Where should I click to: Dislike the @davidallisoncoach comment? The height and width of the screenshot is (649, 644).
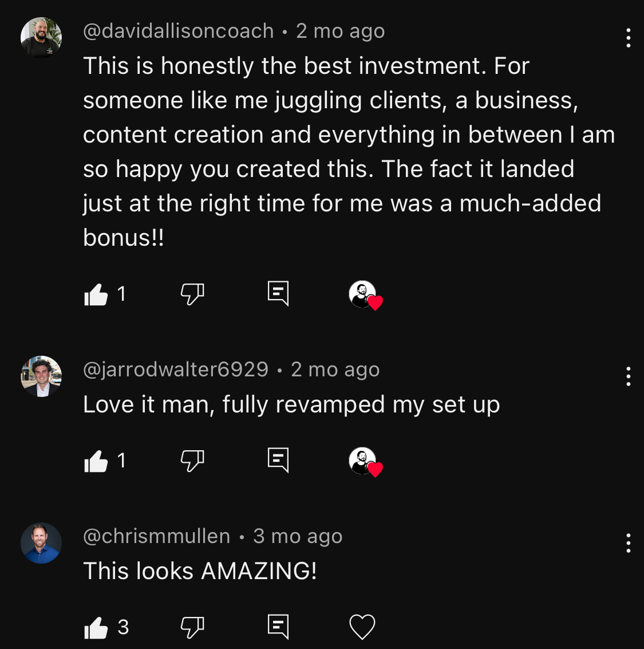coord(192,294)
